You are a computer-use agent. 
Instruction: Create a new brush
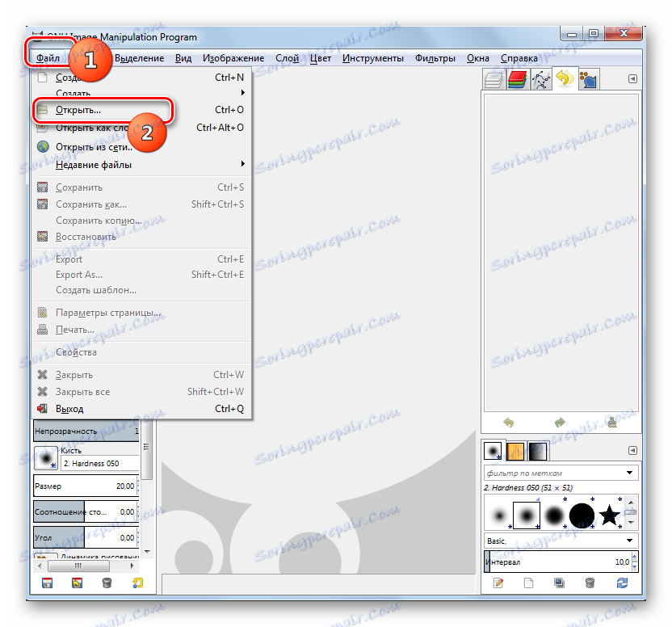pos(529,583)
